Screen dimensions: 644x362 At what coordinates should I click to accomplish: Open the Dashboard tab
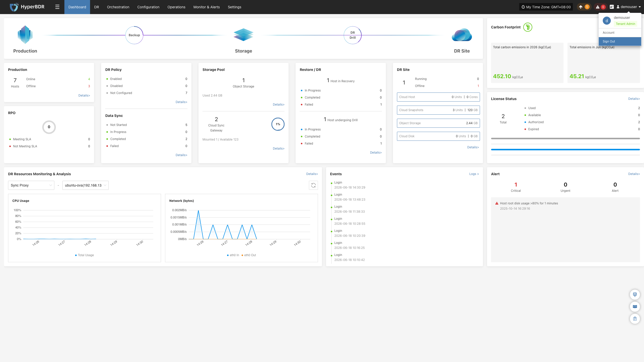[x=77, y=7]
